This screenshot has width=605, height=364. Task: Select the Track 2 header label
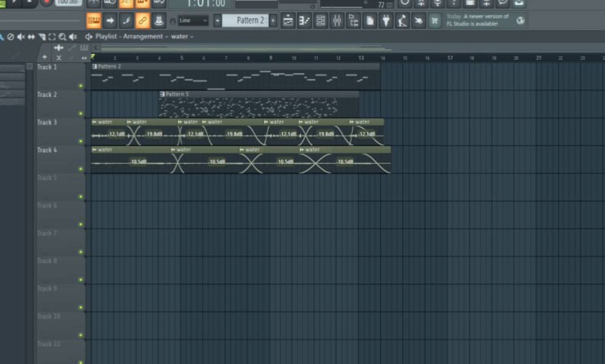pyautogui.click(x=47, y=95)
